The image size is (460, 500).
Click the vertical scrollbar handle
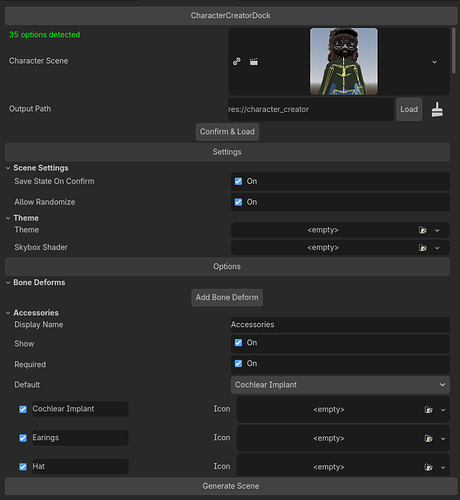[x=454, y=51]
